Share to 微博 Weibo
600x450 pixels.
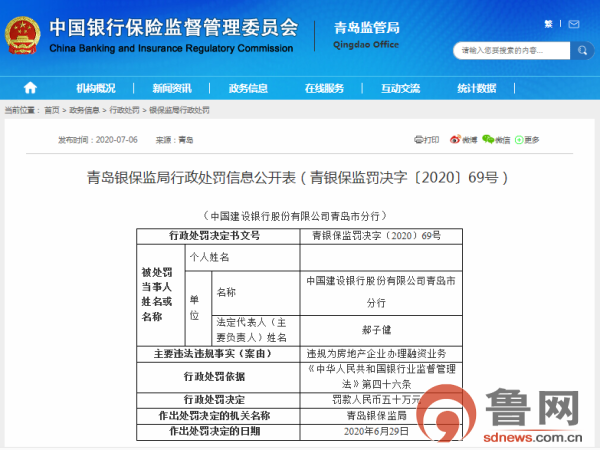point(463,140)
